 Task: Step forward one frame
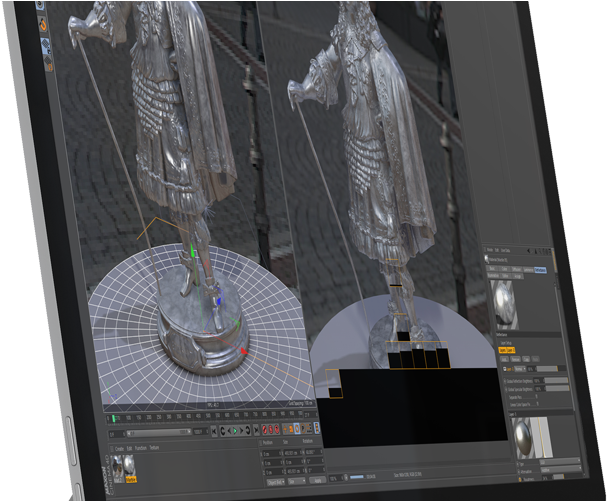(241, 431)
